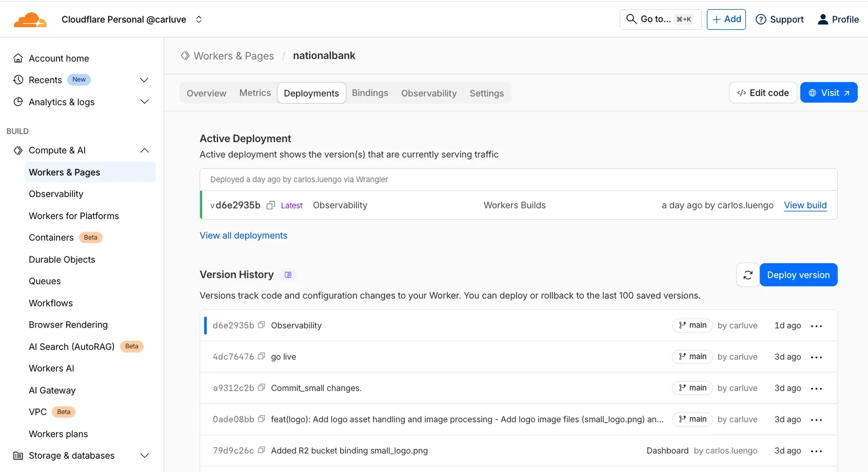This screenshot has height=472, width=868.
Task: Open more actions for Commit_small changes version
Action: coord(816,389)
